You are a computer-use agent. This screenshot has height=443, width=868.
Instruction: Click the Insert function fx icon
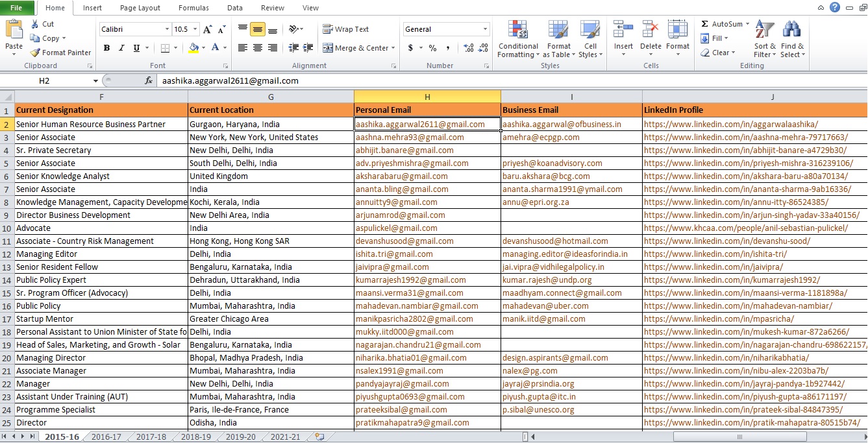click(x=149, y=80)
